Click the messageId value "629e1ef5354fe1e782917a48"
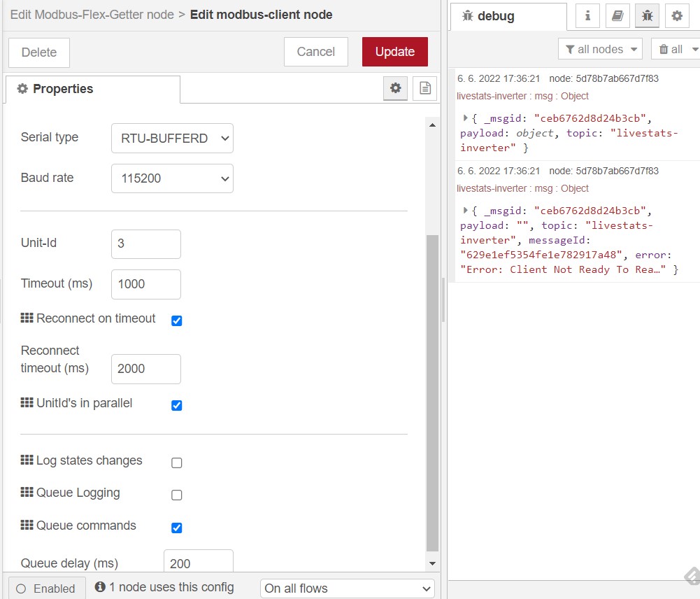This screenshot has height=599, width=700. click(541, 255)
